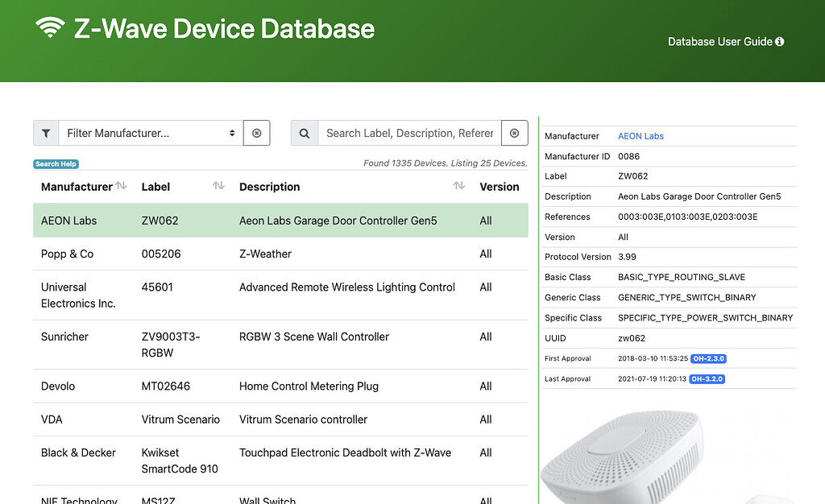Sort the Description column with its sort arrows
The image size is (825, 504).
point(458,185)
